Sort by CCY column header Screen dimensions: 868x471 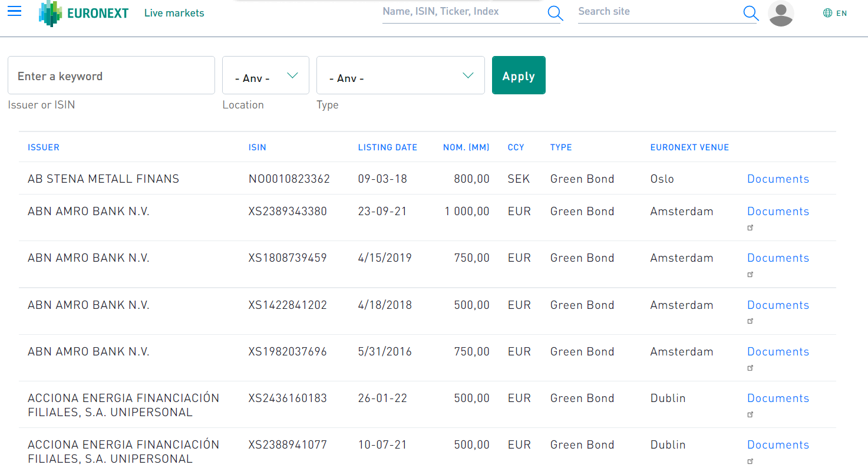[516, 147]
